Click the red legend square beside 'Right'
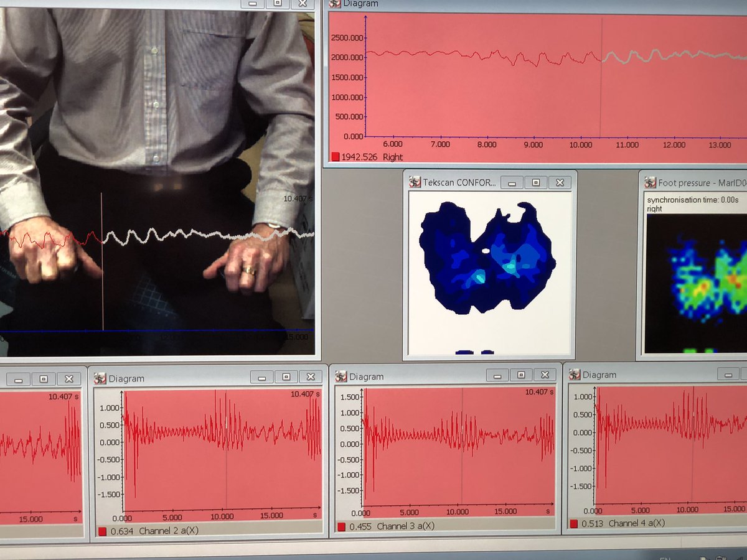The height and width of the screenshot is (560, 747). pos(335,157)
